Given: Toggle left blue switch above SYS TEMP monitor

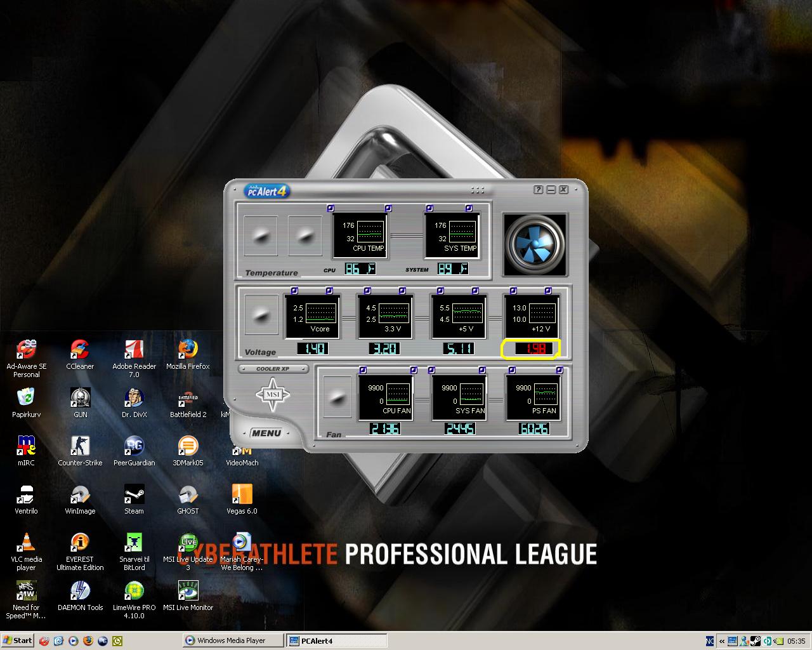Looking at the screenshot, I should 429,208.
